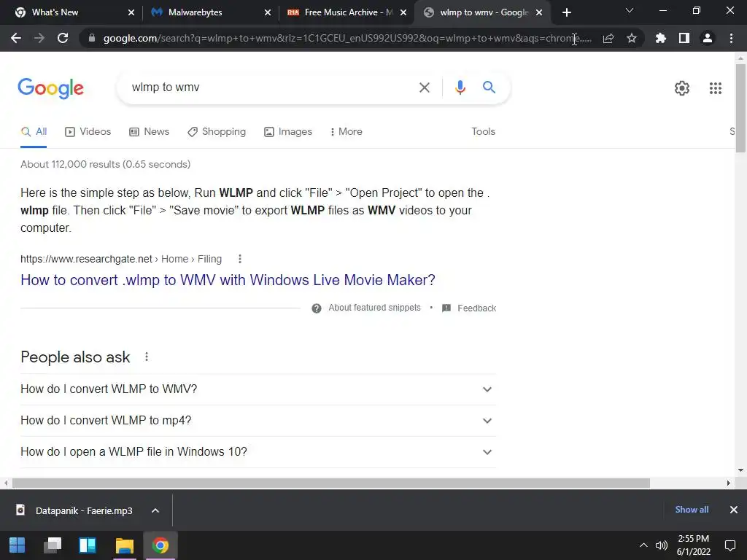Open the Datapanik - Faerie.mp3 download options
This screenshot has height=560, width=747.
pyautogui.click(x=155, y=510)
